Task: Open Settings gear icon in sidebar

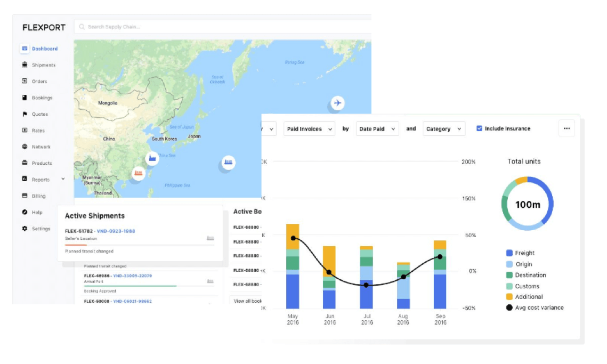Action: pos(25,229)
